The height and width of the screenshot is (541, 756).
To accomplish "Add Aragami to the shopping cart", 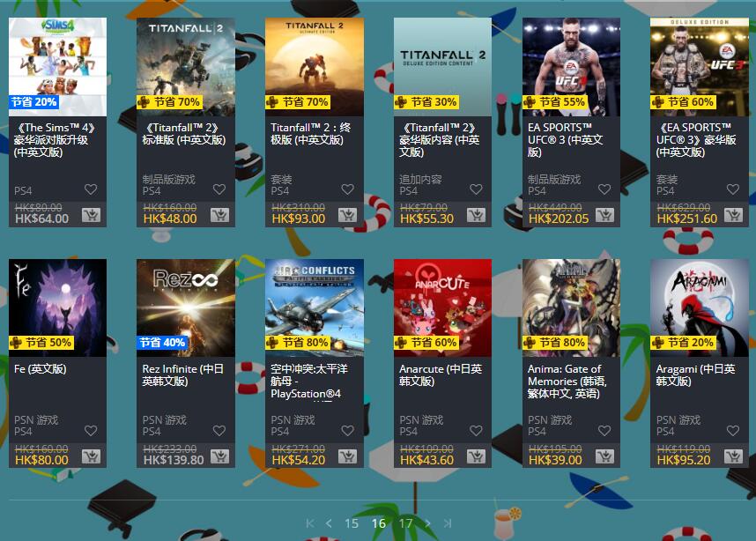I will pyautogui.click(x=733, y=456).
